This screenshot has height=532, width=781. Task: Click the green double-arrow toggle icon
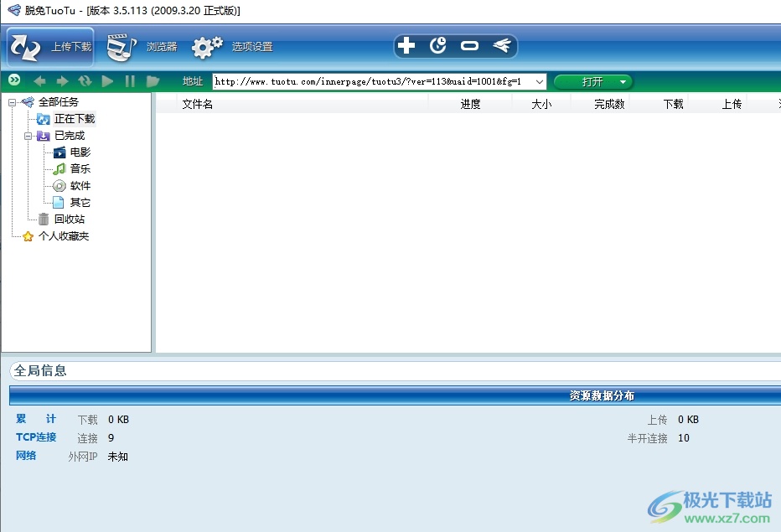[x=14, y=80]
